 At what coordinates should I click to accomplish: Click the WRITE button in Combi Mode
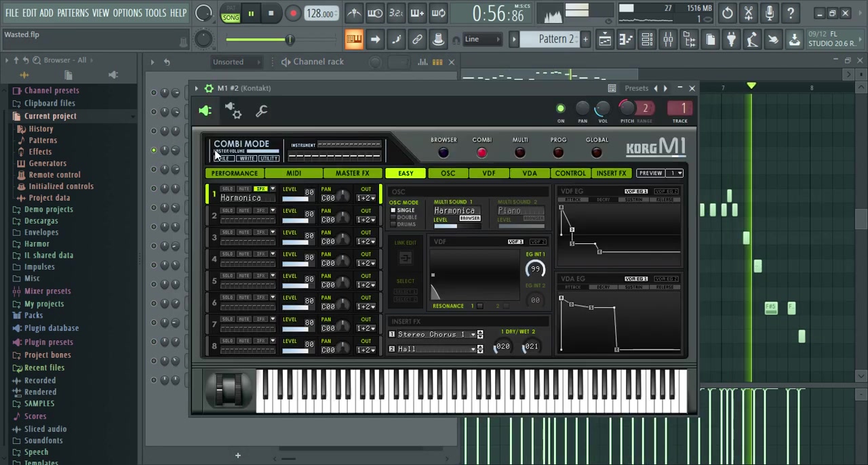(x=246, y=159)
